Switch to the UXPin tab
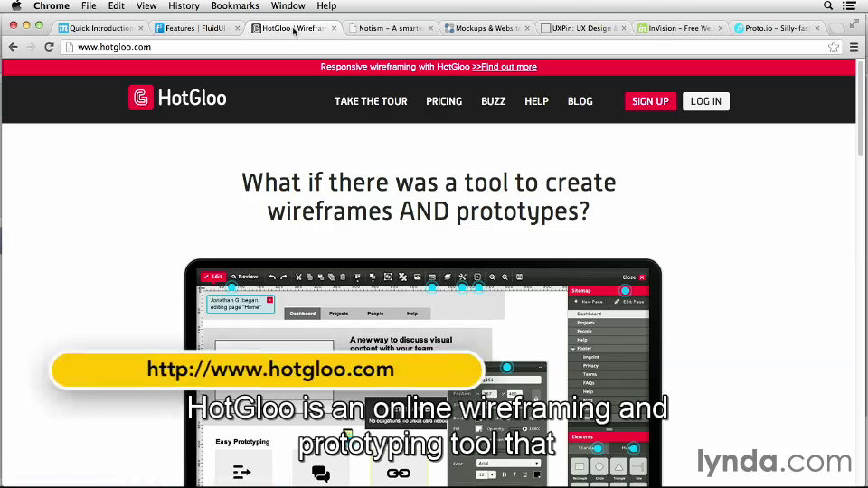 (x=581, y=28)
